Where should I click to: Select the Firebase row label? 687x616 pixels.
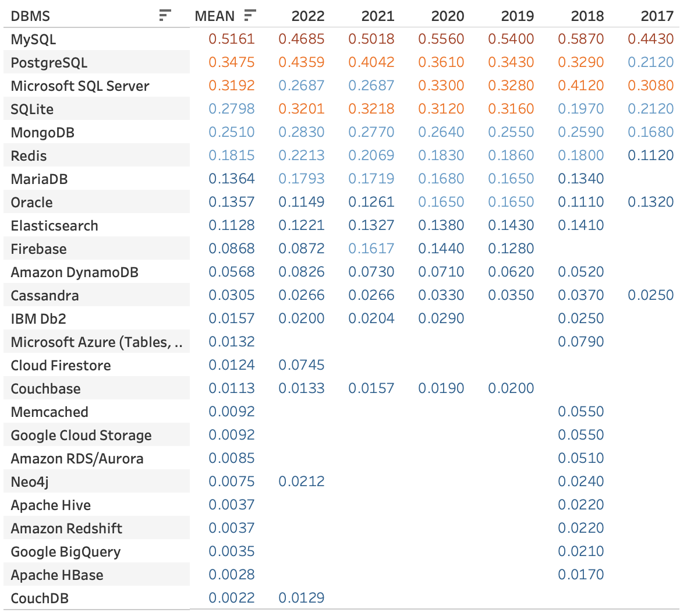38,249
